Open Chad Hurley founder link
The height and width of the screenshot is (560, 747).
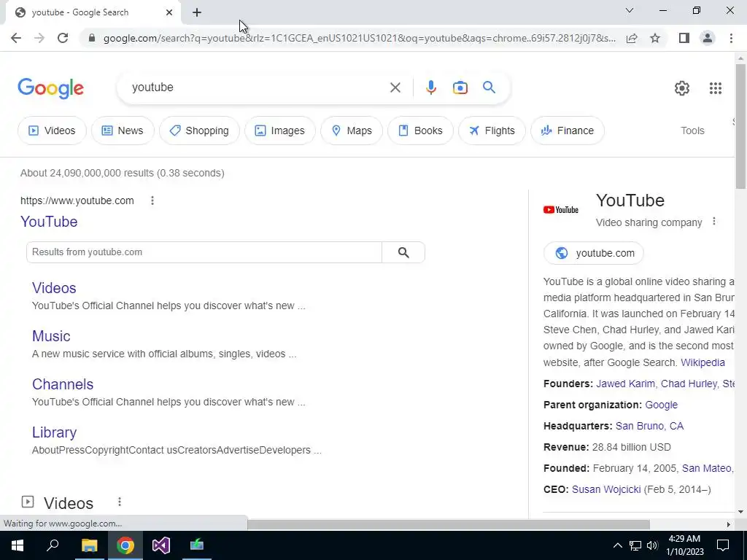point(689,384)
